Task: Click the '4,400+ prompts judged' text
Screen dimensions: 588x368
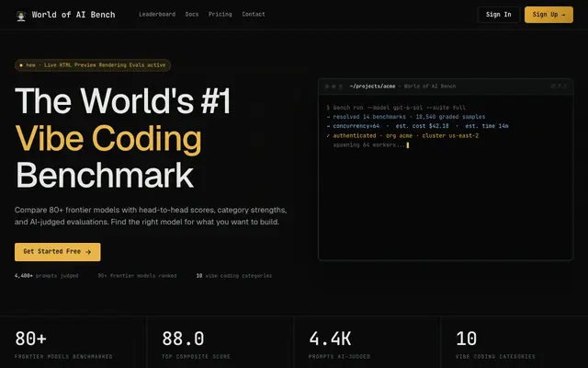Action: 47,276
